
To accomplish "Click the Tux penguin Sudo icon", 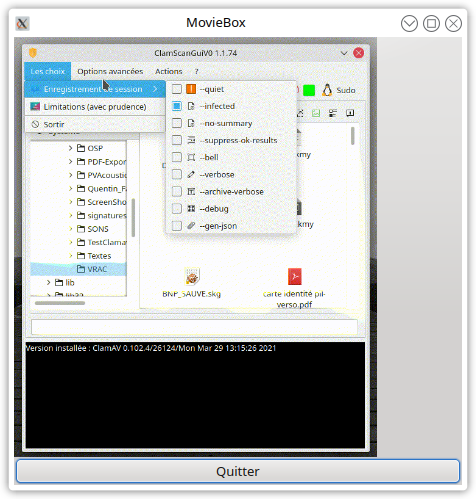I will pyautogui.click(x=327, y=90).
